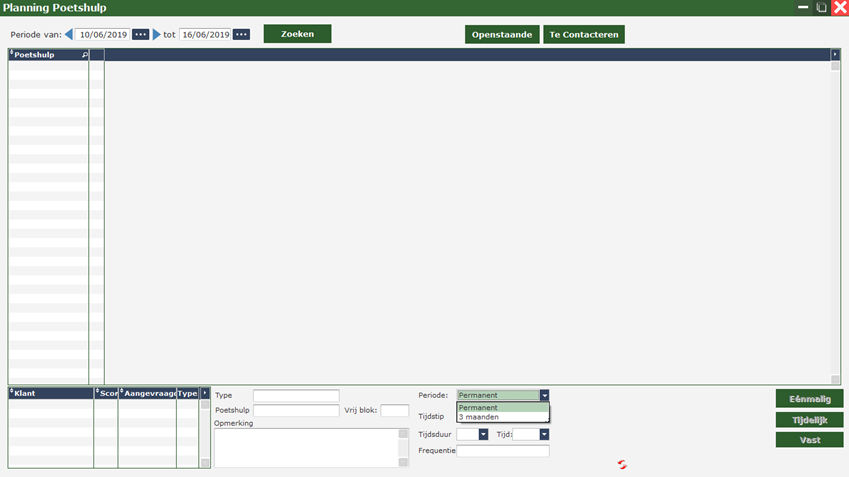Image resolution: width=849 pixels, height=477 pixels.
Task: Click the red refresh icon at bottom
Action: click(622, 464)
